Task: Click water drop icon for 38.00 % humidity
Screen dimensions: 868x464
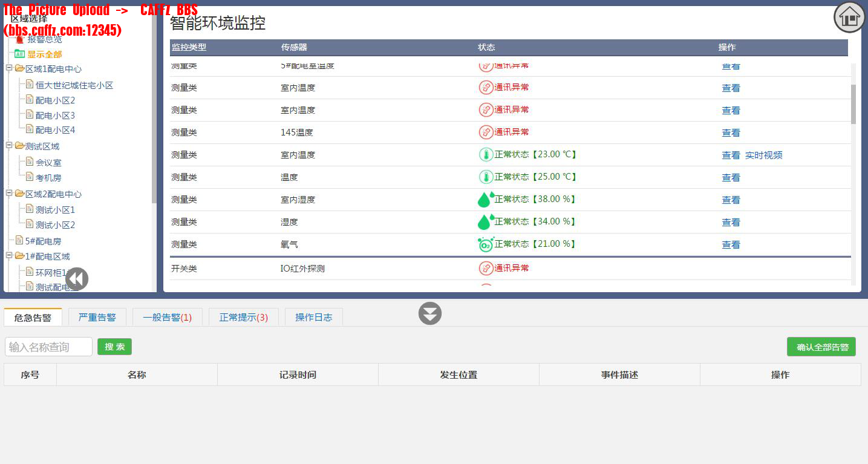Action: pyautogui.click(x=485, y=199)
